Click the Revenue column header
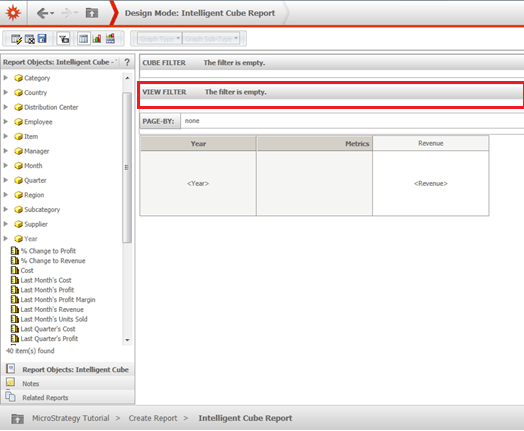 [430, 143]
